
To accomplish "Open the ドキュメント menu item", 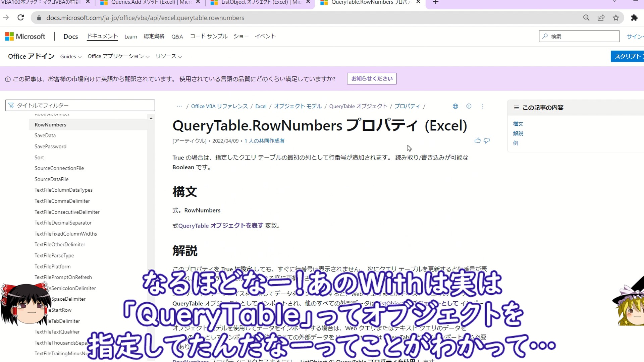I will coord(102,36).
